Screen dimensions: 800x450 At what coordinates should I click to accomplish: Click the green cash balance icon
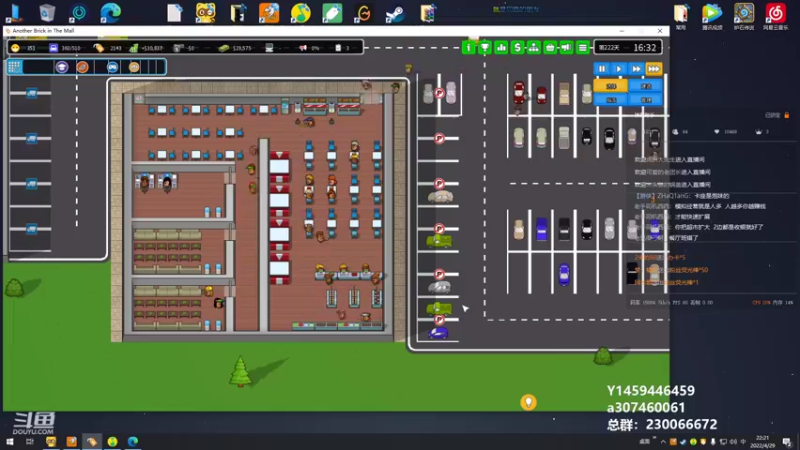[223, 48]
